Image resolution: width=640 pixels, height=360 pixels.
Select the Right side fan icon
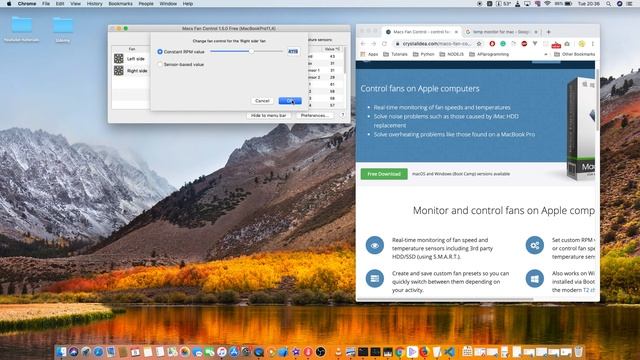(x=118, y=71)
